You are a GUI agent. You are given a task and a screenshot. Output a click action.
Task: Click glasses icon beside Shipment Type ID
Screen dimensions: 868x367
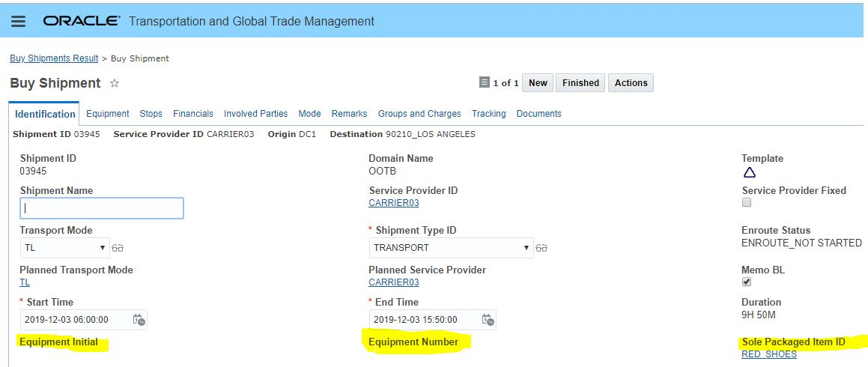541,248
